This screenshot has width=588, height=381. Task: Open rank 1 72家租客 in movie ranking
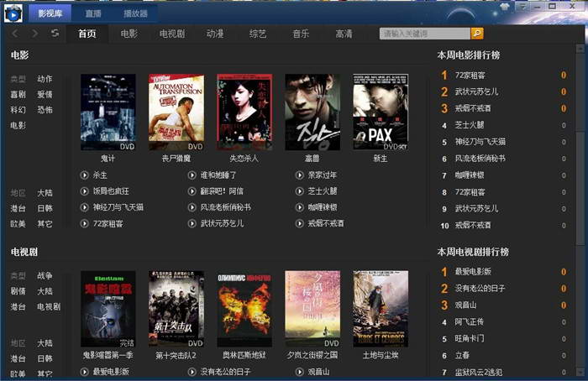point(470,76)
